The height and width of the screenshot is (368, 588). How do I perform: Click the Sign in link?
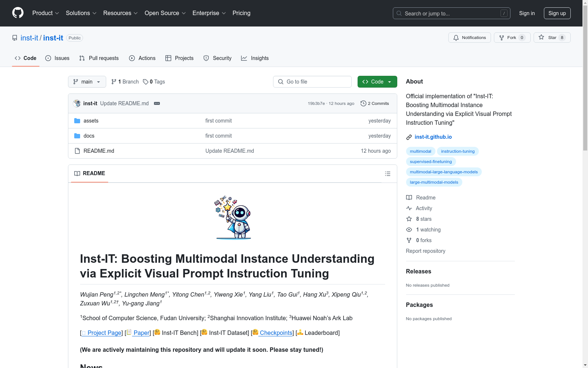click(x=527, y=13)
